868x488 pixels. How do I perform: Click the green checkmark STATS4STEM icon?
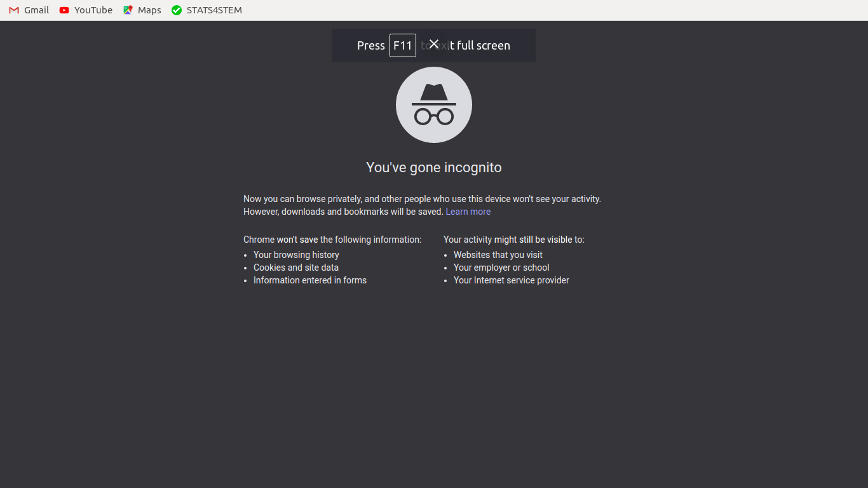click(x=177, y=10)
